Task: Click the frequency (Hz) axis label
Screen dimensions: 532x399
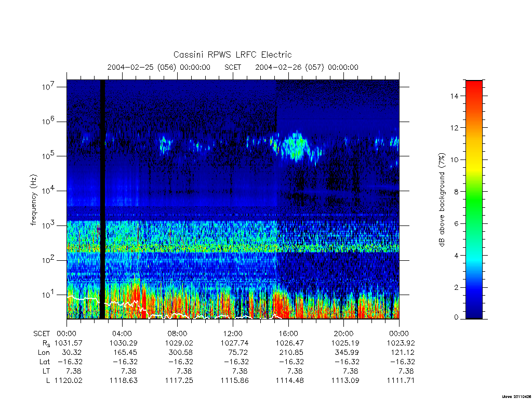Action: 33,200
